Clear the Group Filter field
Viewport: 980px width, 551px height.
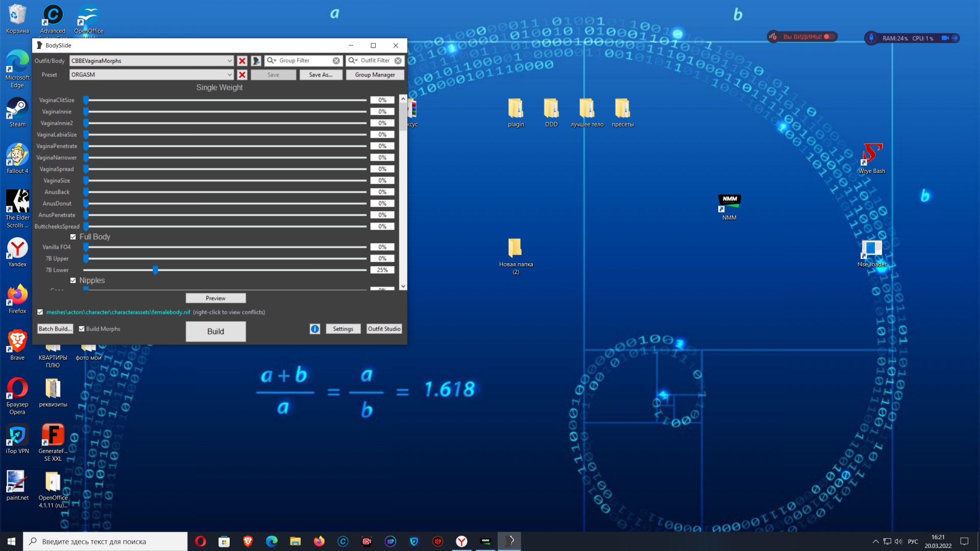336,61
